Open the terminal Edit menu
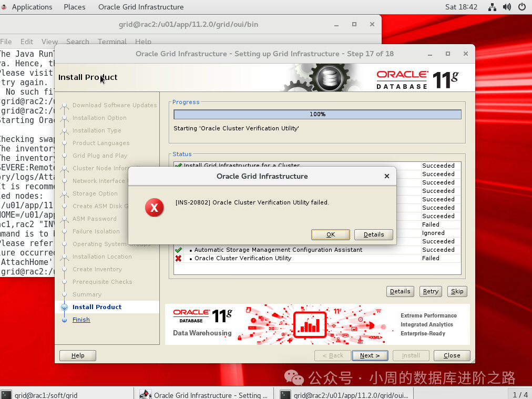Screen dimensions: 532x399 (26, 42)
